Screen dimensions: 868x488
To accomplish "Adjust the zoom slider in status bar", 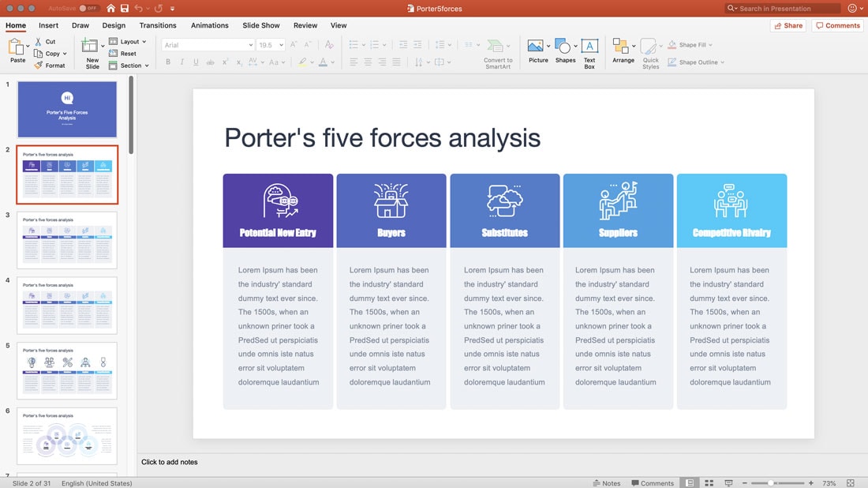I will click(x=772, y=482).
